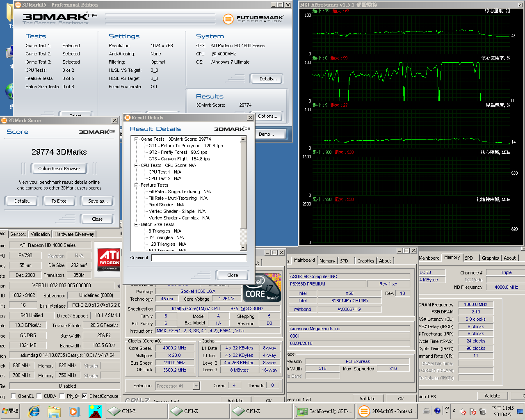Screen dimensions: 525x420
Task: Click the GPU core usage graph in Afterburner
Action: tap(411, 82)
